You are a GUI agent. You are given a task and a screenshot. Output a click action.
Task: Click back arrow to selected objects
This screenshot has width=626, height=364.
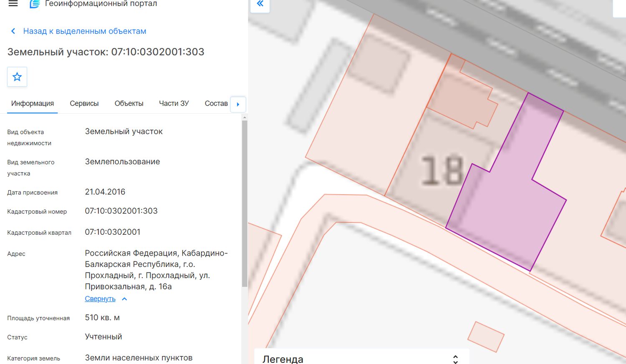coord(13,31)
